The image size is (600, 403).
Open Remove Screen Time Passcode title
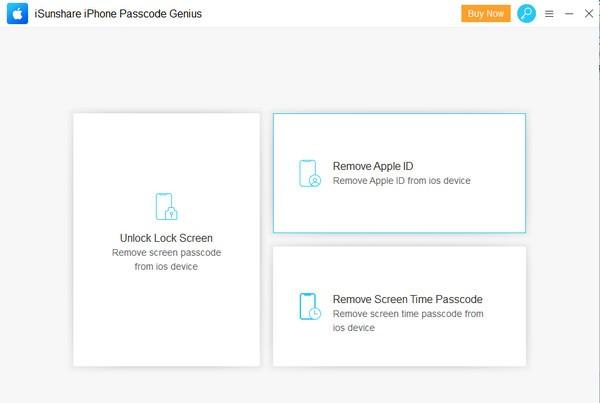[x=408, y=299]
